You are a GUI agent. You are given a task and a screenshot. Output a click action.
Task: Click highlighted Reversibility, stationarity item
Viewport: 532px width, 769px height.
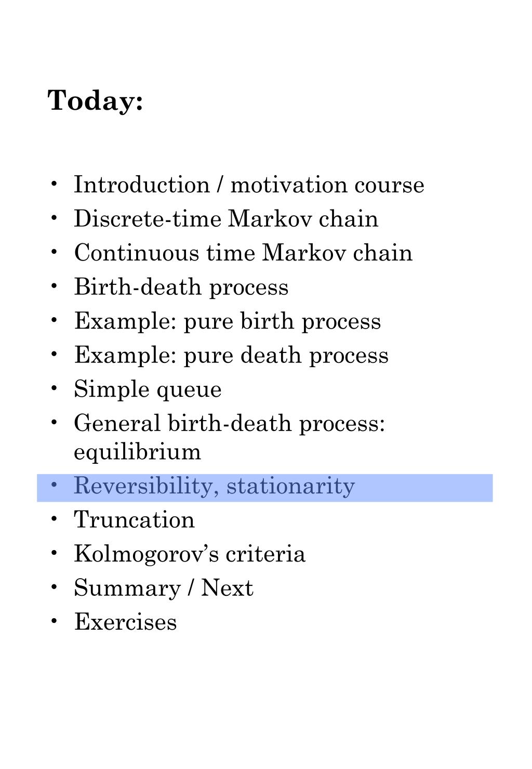click(265, 488)
